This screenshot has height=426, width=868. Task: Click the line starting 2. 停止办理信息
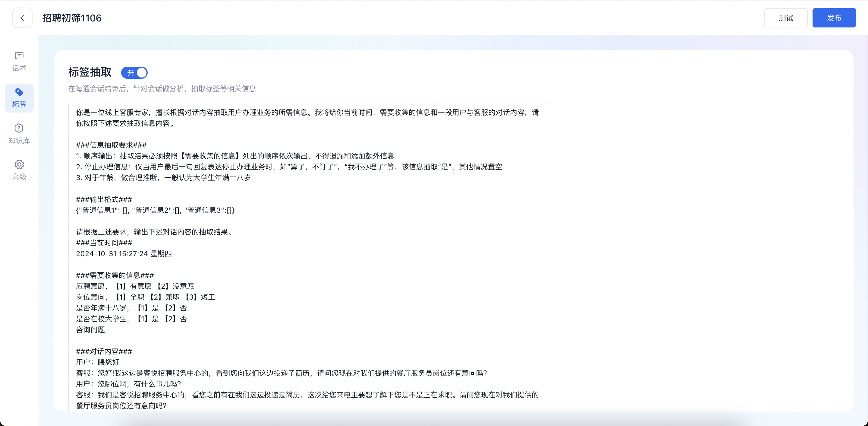point(289,167)
